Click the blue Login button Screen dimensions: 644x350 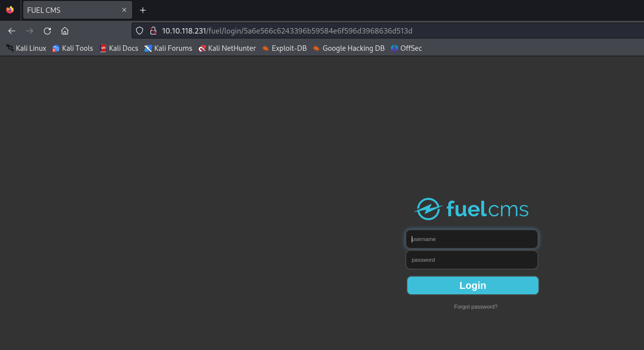click(x=473, y=285)
